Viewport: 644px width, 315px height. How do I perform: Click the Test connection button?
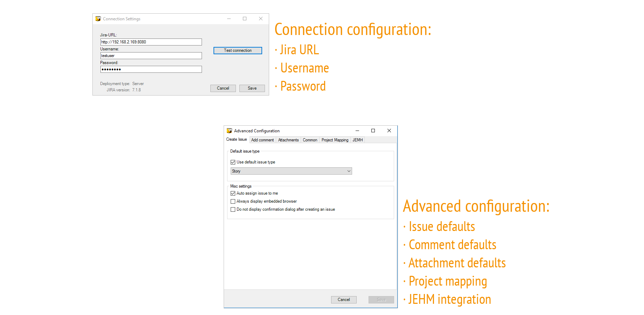pos(237,50)
